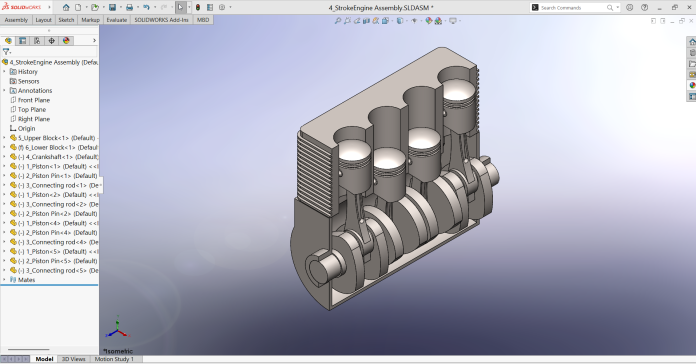696x364 pixels.
Task: Select the Front Plane item
Action: point(30,100)
